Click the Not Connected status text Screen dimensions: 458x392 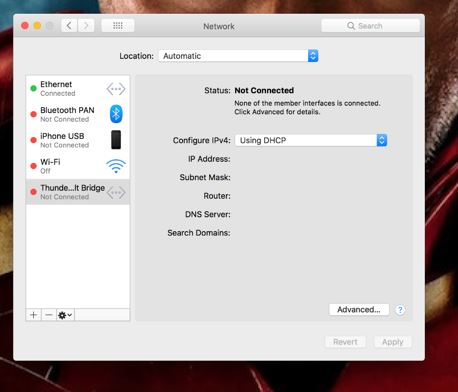[264, 90]
